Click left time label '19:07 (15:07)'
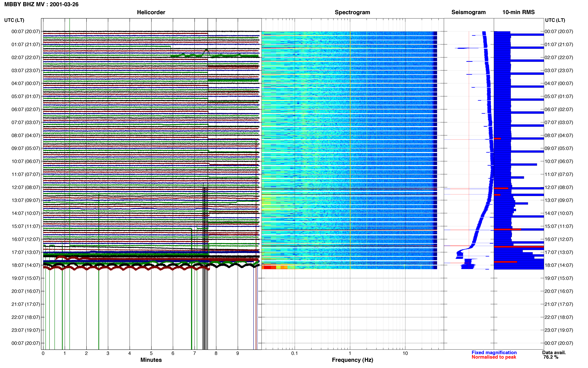 click(26, 278)
